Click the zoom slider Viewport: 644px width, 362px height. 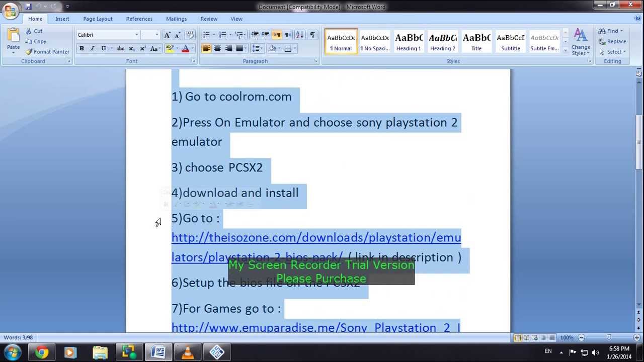[609, 337]
